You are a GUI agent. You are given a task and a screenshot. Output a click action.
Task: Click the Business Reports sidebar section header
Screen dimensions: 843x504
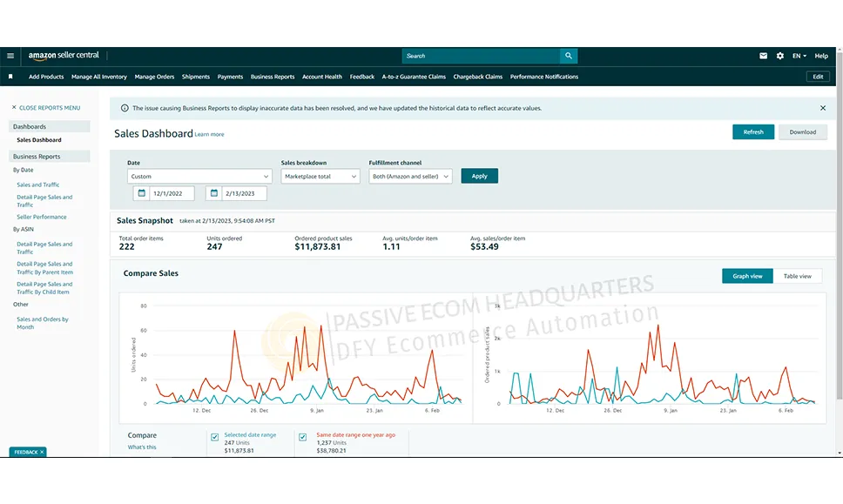(x=50, y=157)
